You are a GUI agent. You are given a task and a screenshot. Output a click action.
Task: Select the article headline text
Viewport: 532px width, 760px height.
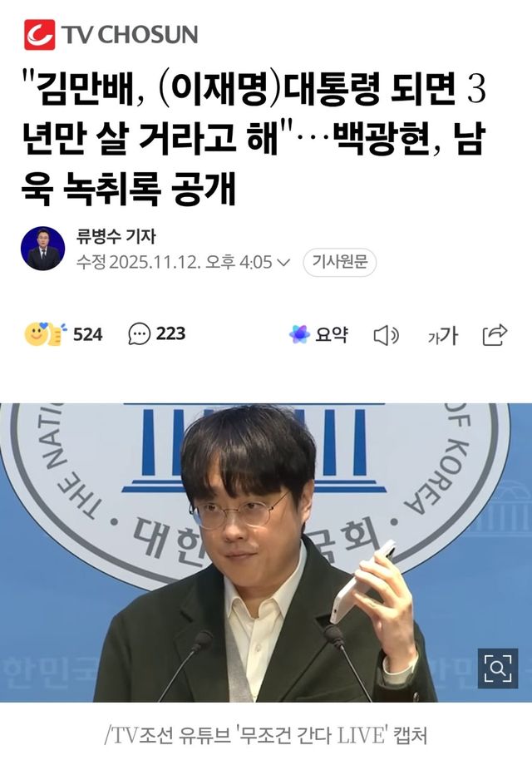[x=254, y=138]
